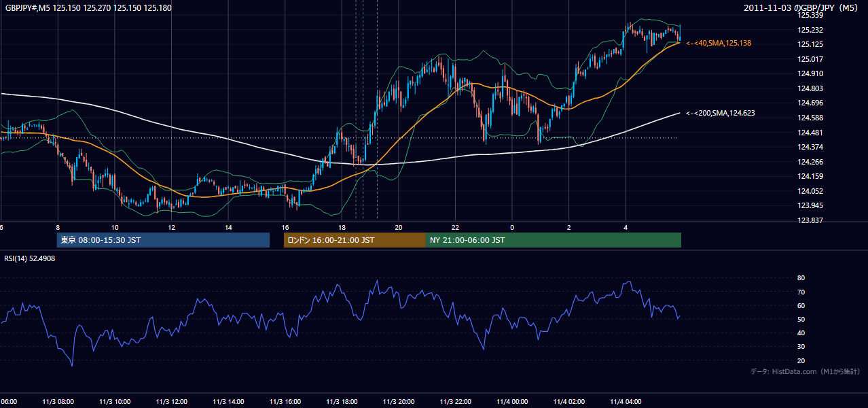Click the 11/4 02:00 time axis label
This screenshot has width=868, height=408.
pyautogui.click(x=568, y=402)
